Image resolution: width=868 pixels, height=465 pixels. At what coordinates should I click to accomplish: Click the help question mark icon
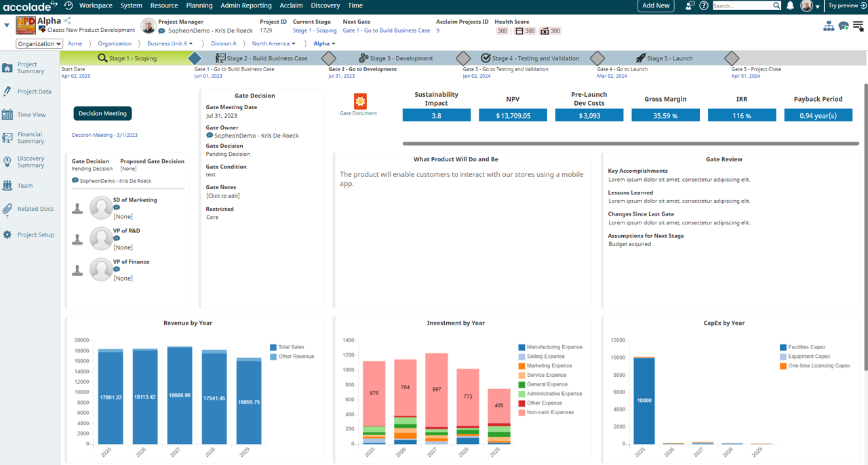tap(704, 5)
